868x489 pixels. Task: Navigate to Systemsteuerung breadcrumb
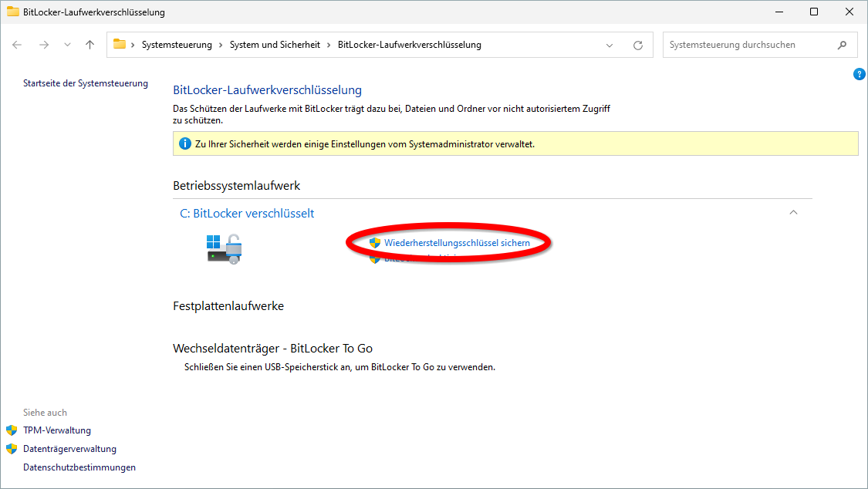click(x=177, y=44)
